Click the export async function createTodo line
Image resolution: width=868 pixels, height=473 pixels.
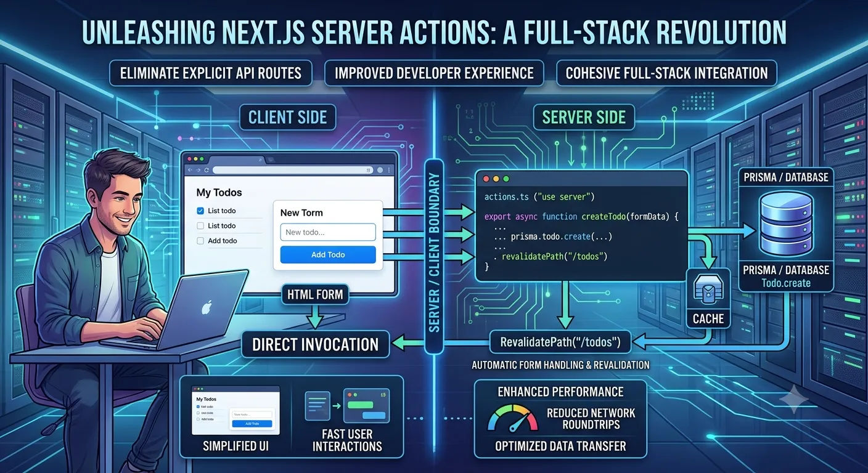(x=581, y=217)
